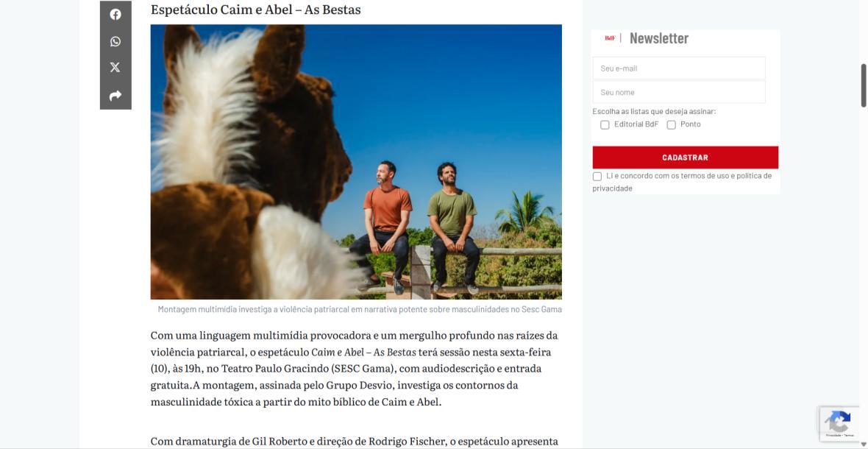Click the Newsletter heading
Screen dimensions: 868x449
coord(659,38)
